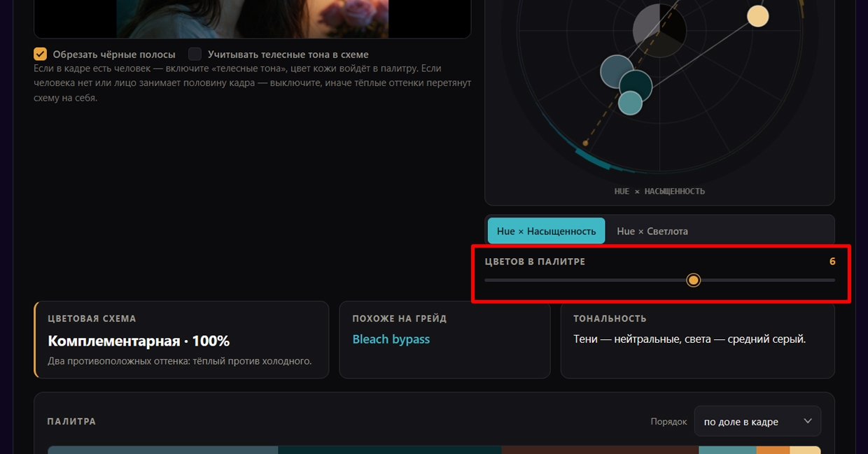Viewport: 868px width, 454px height.
Task: Open the "по доле в кадре" order dropdown
Action: click(x=757, y=421)
